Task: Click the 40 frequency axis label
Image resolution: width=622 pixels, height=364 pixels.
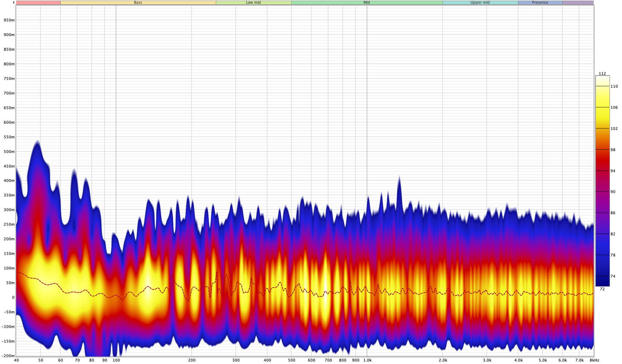Action: pyautogui.click(x=16, y=360)
